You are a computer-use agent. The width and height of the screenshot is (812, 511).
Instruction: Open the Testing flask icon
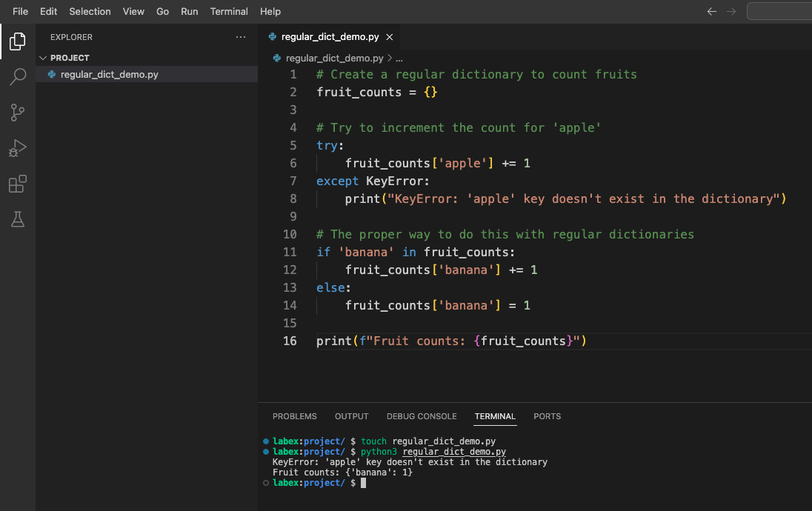[17, 219]
